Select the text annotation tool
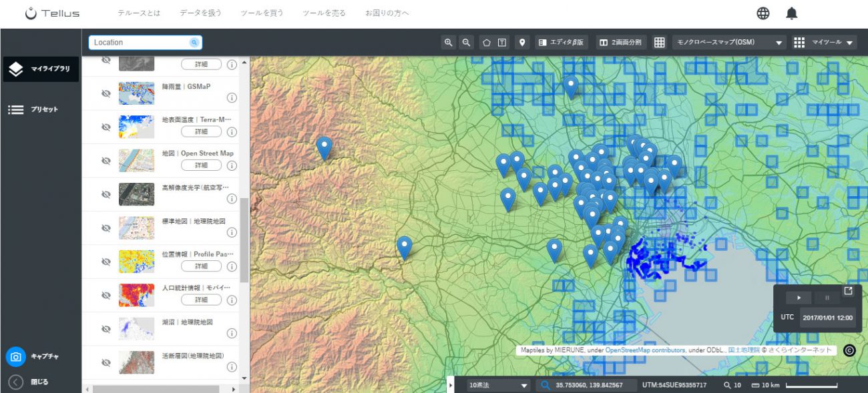The width and height of the screenshot is (868, 393). click(501, 42)
